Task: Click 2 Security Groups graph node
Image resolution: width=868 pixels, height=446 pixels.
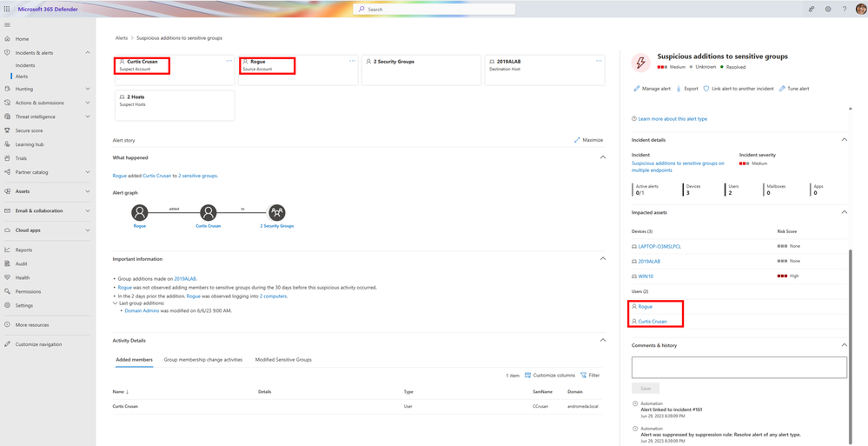Action: point(277,212)
